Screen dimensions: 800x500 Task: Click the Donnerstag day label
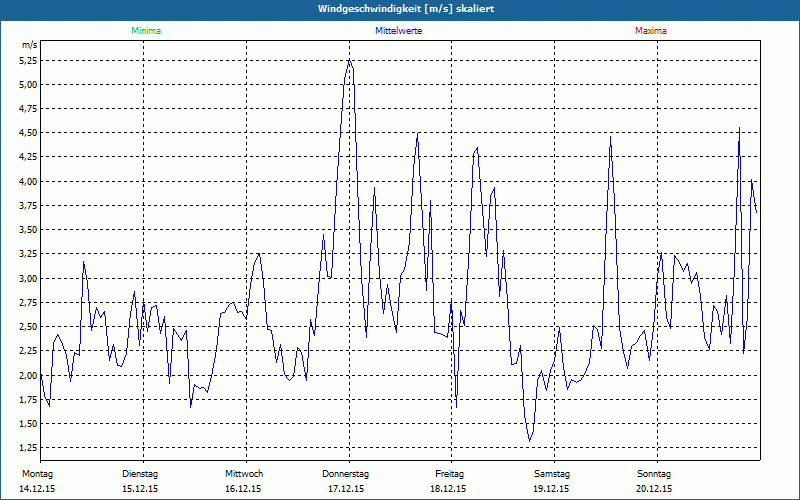point(345,474)
